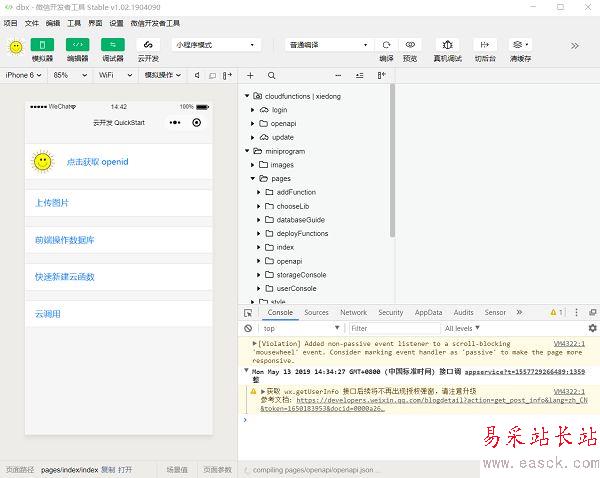
Task: Open the 编辑 menu
Action: (x=53, y=23)
